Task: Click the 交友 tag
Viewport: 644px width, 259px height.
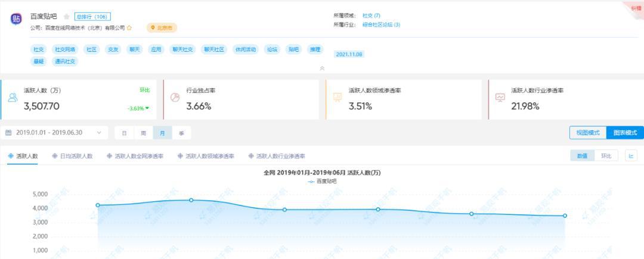Action: [x=113, y=49]
